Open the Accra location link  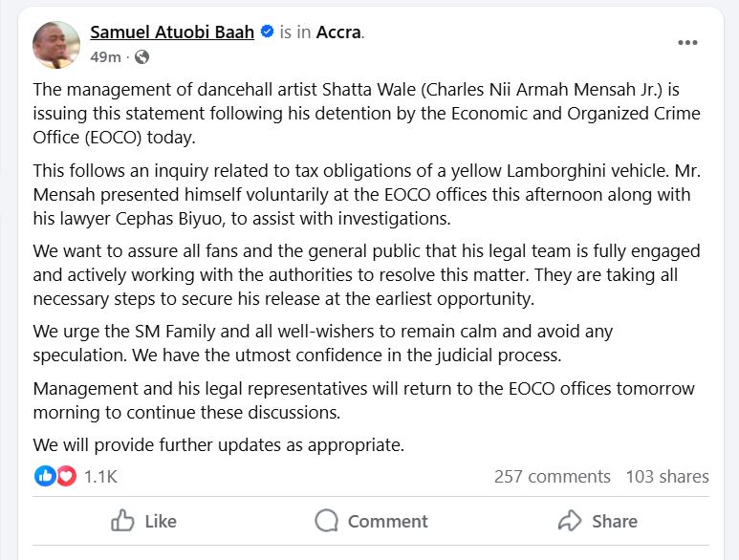339,32
